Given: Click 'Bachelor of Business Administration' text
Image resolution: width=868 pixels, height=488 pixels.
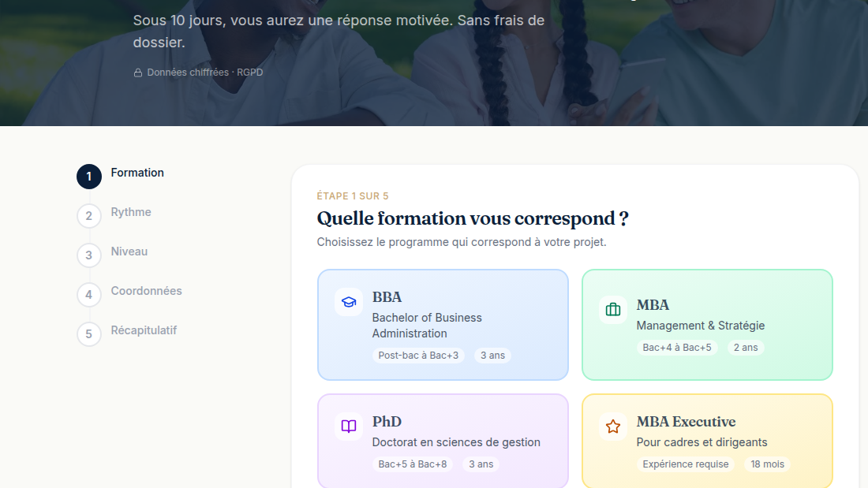Looking at the screenshot, I should (427, 326).
